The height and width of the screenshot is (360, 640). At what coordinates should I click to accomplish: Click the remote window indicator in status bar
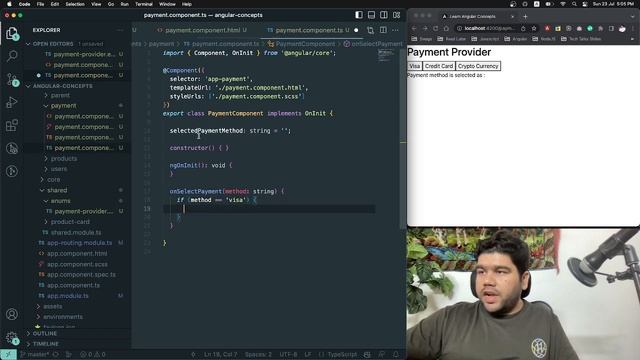(8, 354)
